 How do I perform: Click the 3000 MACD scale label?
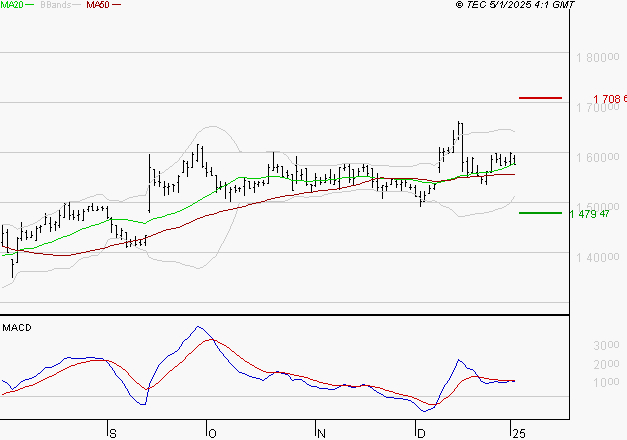tap(606, 345)
